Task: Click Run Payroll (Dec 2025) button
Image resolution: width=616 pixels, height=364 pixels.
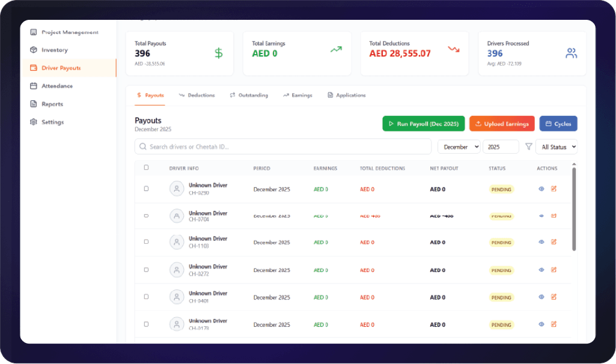Action: [x=424, y=124]
